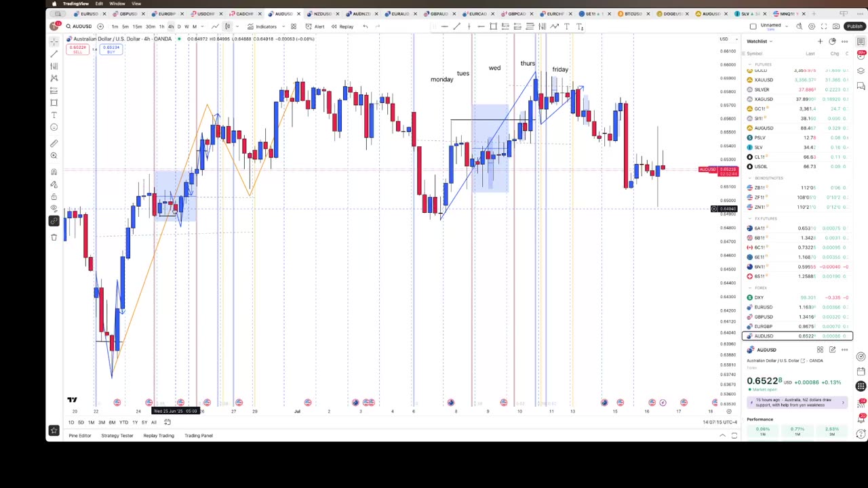Expand the timeframe dropdown chevron after M
The height and width of the screenshot is (488, 868).
point(202,26)
